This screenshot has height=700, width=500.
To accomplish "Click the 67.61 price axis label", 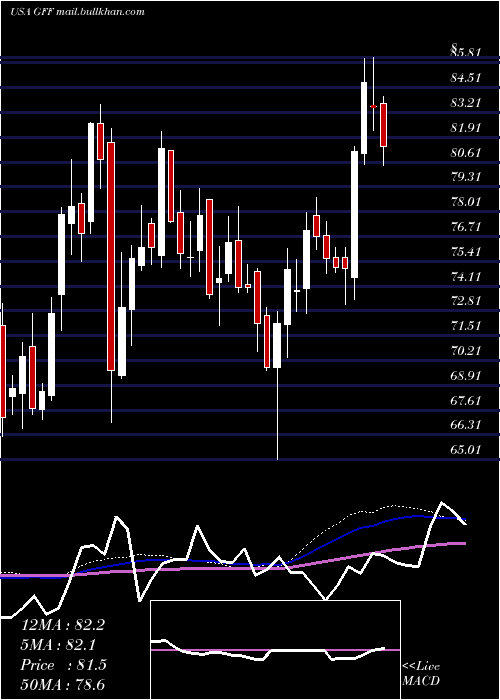I will 465,400.
